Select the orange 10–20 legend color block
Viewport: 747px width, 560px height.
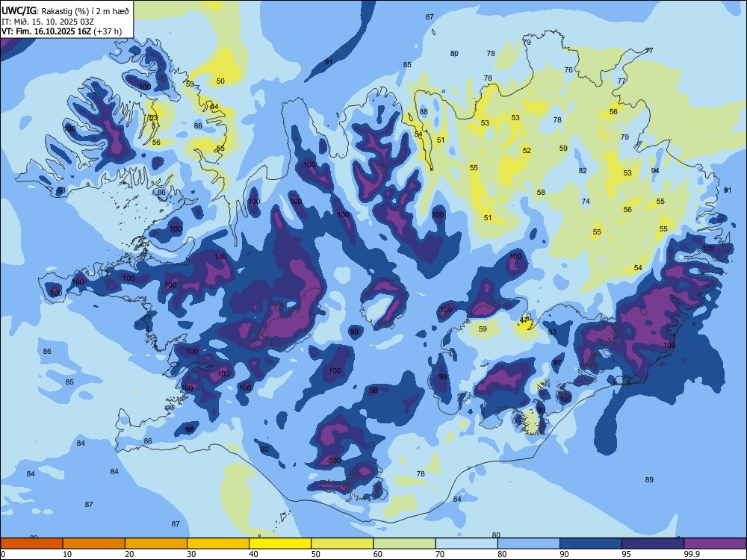click(x=94, y=544)
